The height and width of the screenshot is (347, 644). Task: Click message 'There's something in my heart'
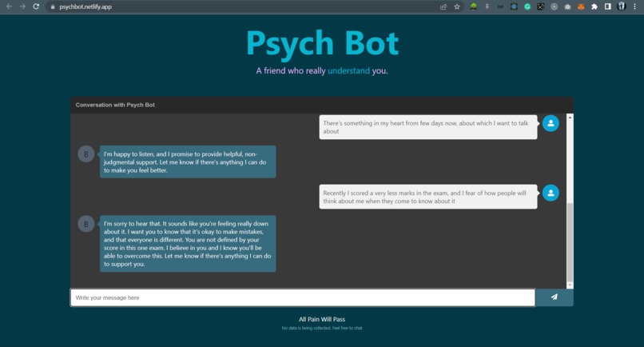coord(428,127)
